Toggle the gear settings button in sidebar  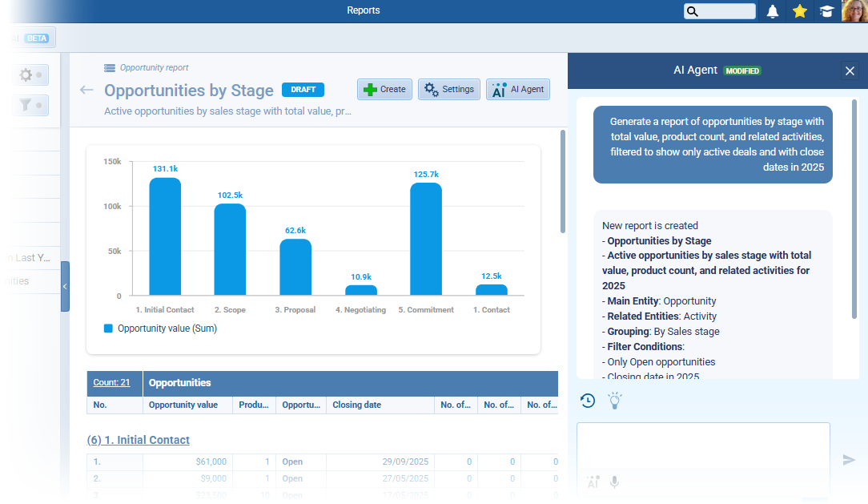(31, 75)
